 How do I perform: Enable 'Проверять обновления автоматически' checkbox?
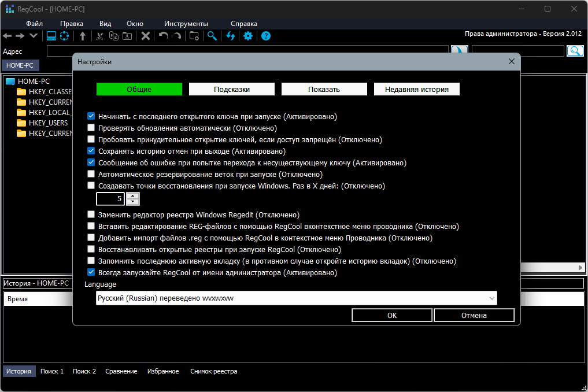click(x=91, y=128)
